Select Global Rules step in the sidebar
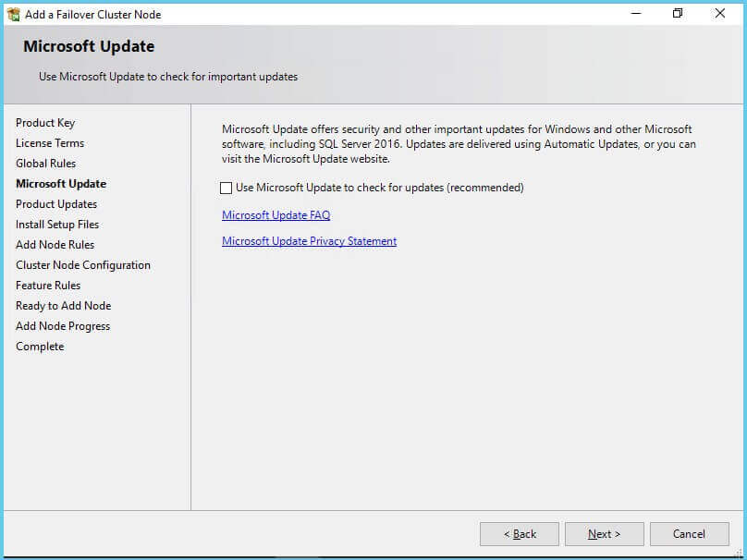Image resolution: width=747 pixels, height=560 pixels. click(x=45, y=164)
